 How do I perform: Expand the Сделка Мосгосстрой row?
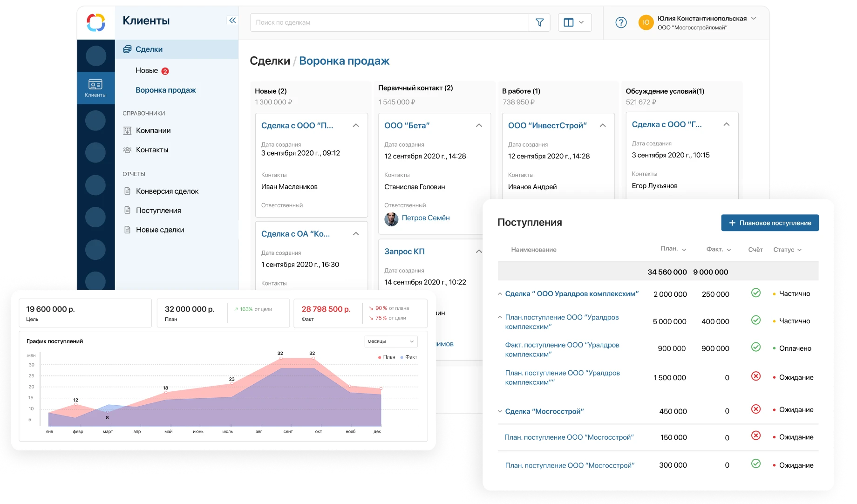[x=499, y=410]
